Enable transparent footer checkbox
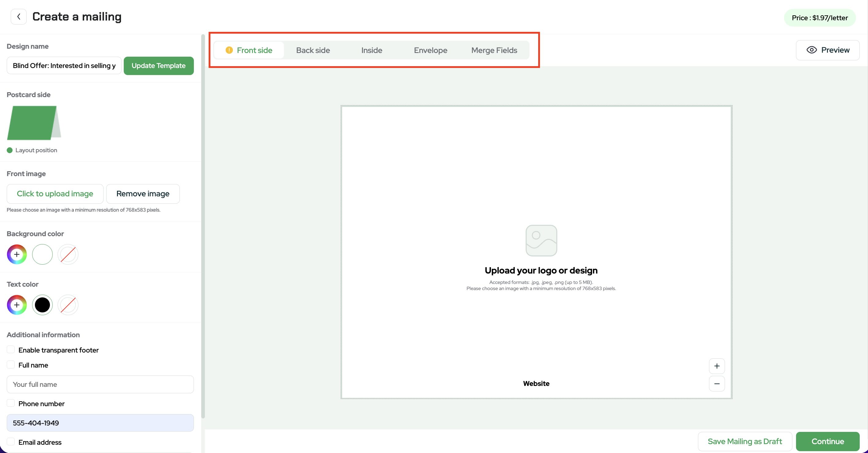The image size is (868, 453). (x=11, y=349)
